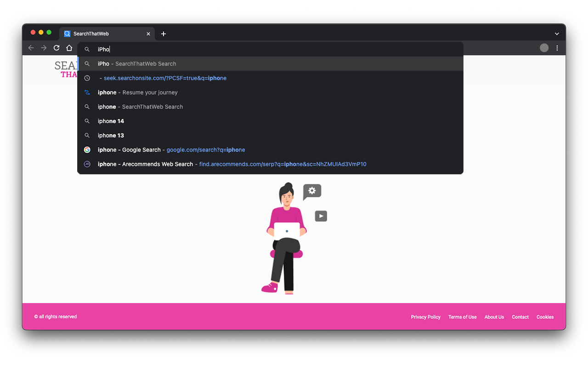Image resolution: width=588 pixels, height=368 pixels.
Task: Select the iphone 14 suggestion
Action: (x=110, y=121)
